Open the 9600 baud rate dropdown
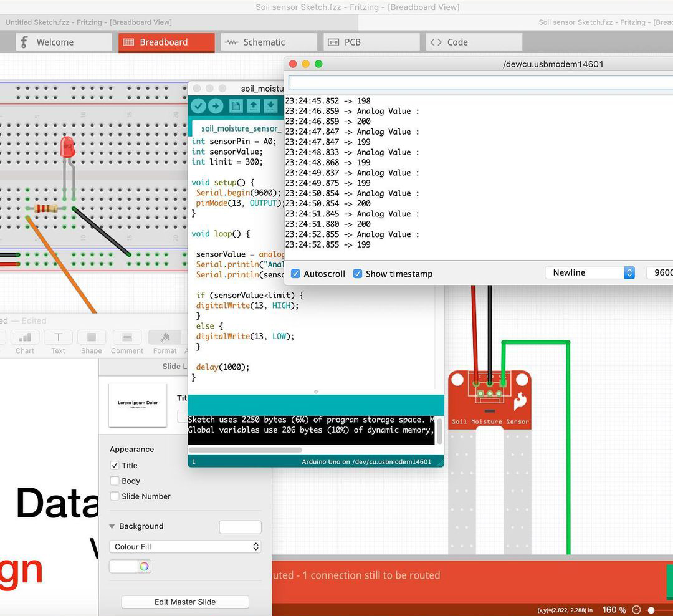Image resolution: width=673 pixels, height=616 pixels. click(x=660, y=273)
